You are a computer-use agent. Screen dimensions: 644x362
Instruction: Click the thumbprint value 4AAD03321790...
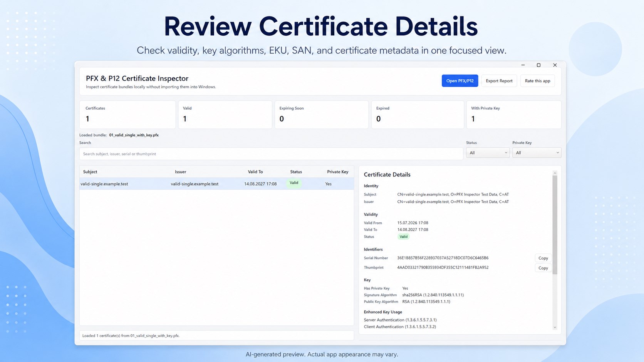(443, 267)
